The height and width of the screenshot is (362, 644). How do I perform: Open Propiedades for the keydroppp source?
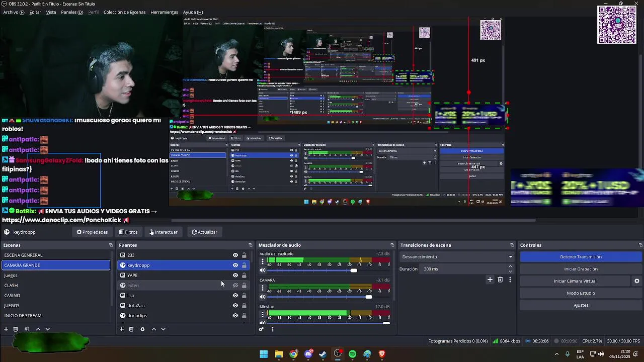click(x=92, y=232)
